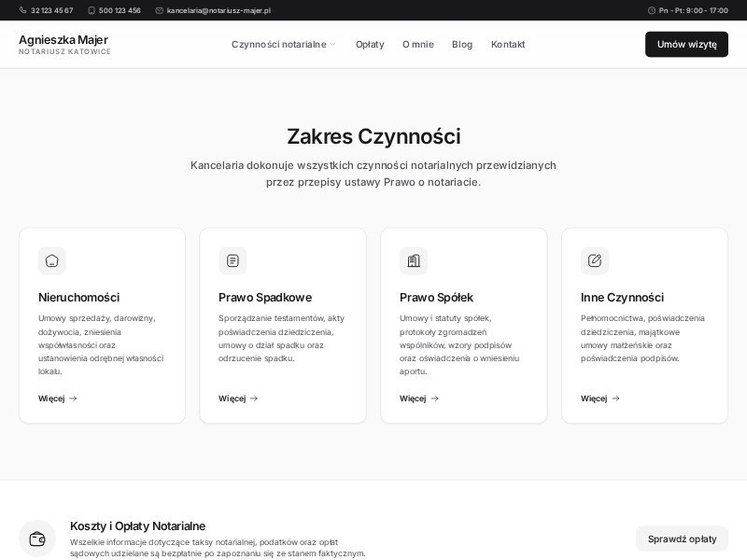Open the Blog section

462,45
